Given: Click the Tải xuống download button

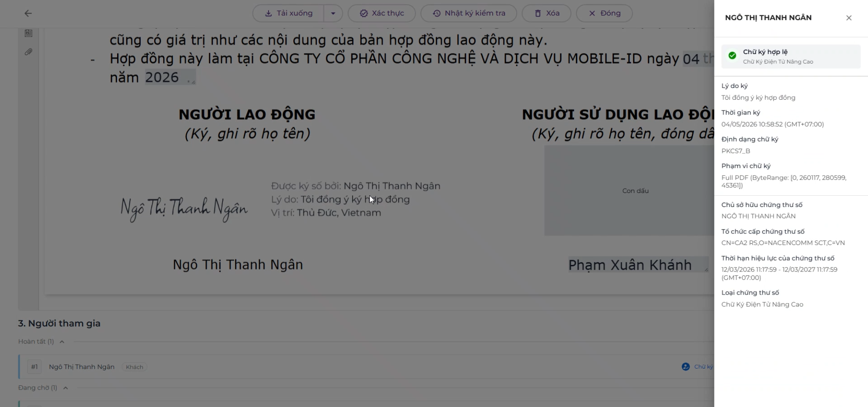Looking at the screenshot, I should pos(289,13).
